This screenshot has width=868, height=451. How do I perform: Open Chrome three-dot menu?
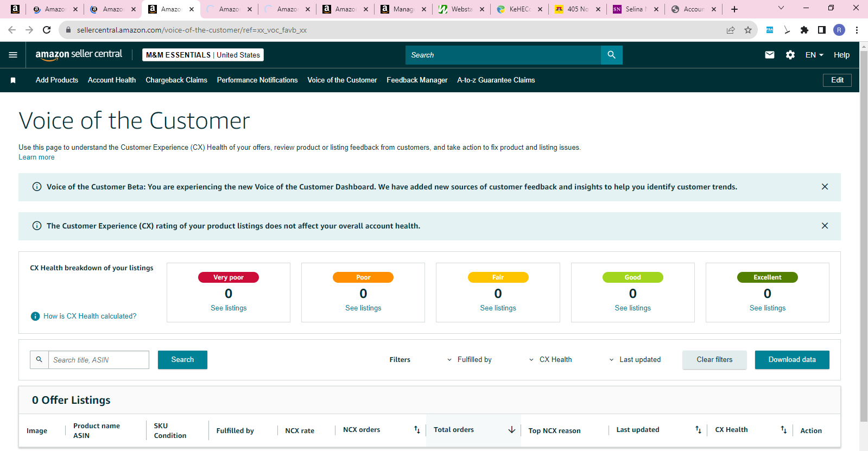(x=857, y=30)
